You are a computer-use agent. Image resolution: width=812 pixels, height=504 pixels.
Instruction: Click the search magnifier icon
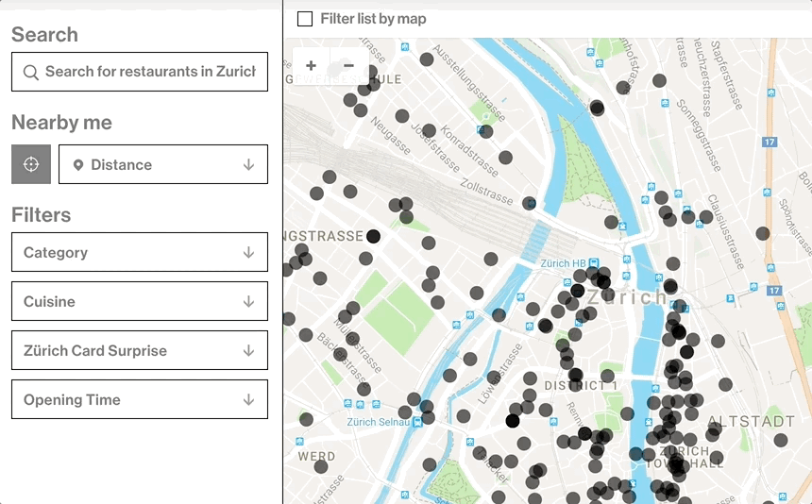[x=31, y=72]
